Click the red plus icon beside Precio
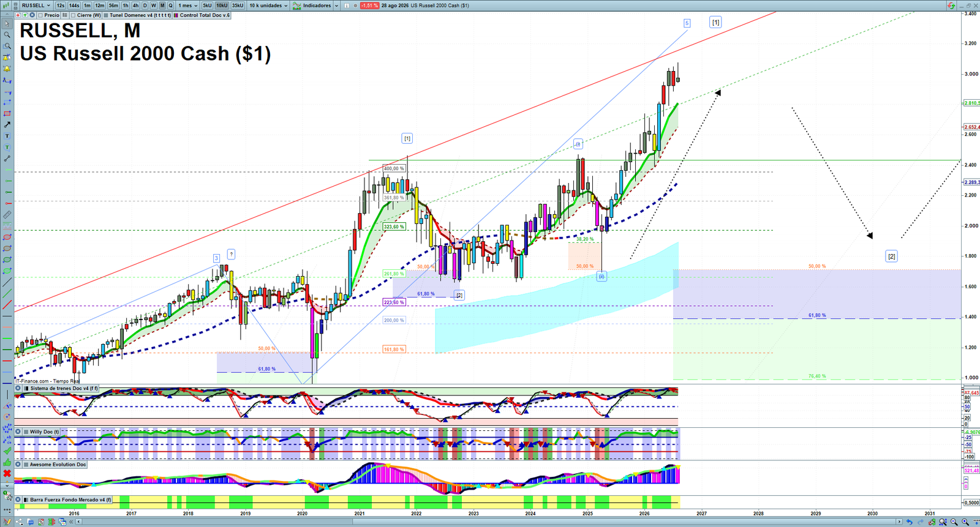The image size is (980, 527). point(18,15)
